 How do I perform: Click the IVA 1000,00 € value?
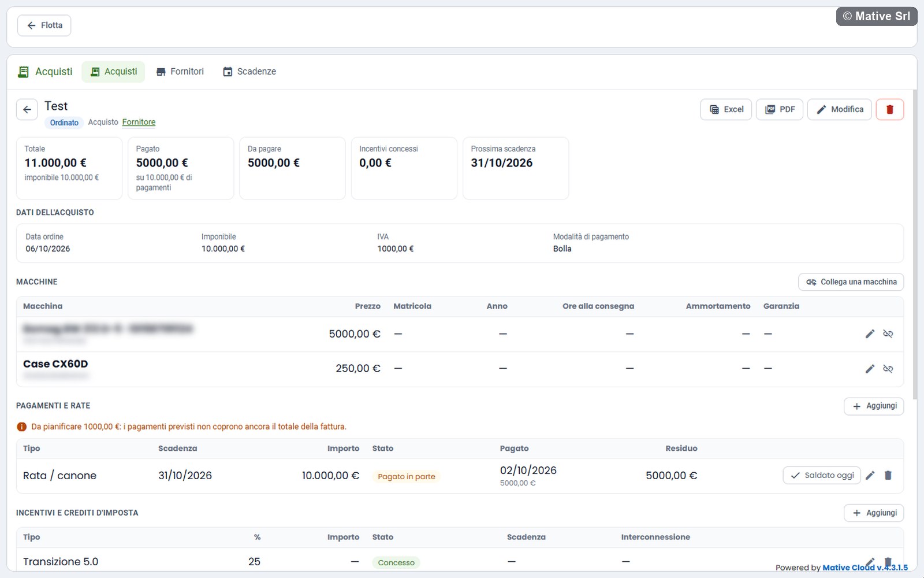pyautogui.click(x=396, y=249)
